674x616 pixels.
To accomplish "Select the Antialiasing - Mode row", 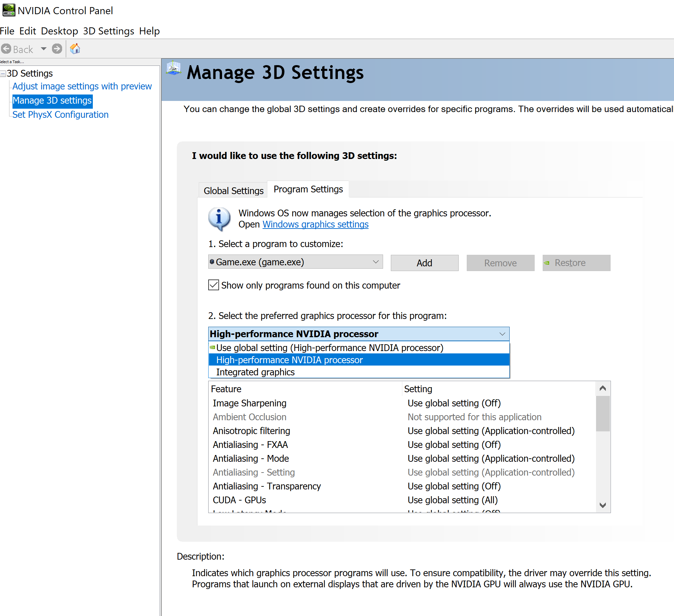I will pos(402,459).
